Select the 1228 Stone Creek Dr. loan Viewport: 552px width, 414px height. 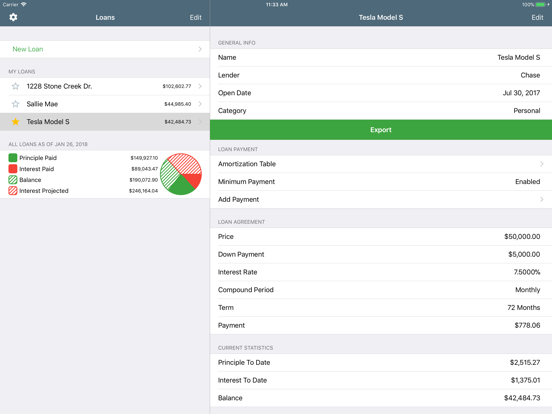[x=105, y=86]
